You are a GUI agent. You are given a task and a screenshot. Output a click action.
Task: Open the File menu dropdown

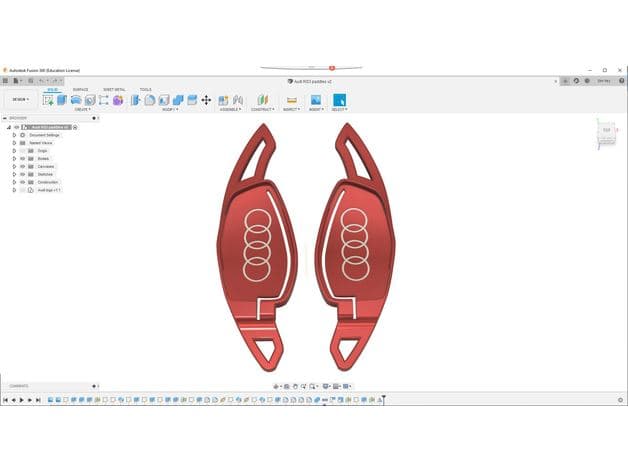17,81
